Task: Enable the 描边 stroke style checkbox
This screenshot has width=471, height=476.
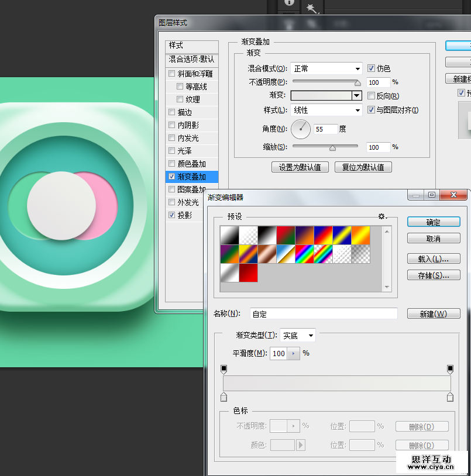Action: tap(171, 112)
